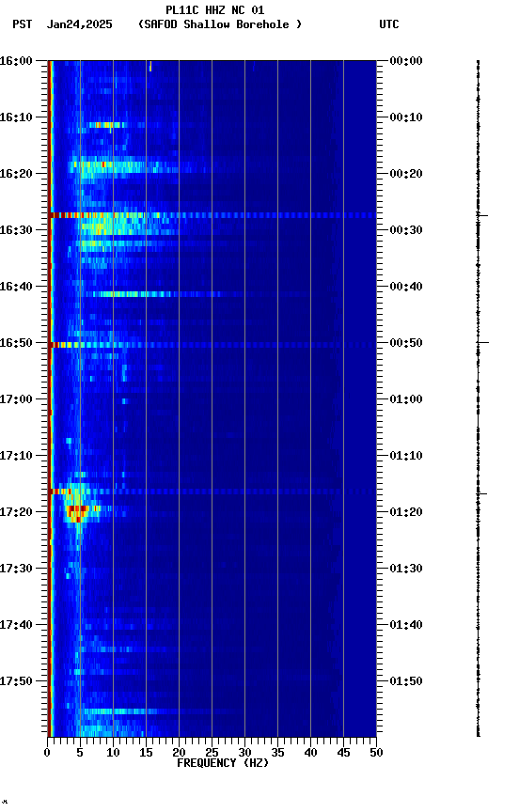Click the 16:40 PST time label
The width and height of the screenshot is (519, 812).
(x=16, y=287)
